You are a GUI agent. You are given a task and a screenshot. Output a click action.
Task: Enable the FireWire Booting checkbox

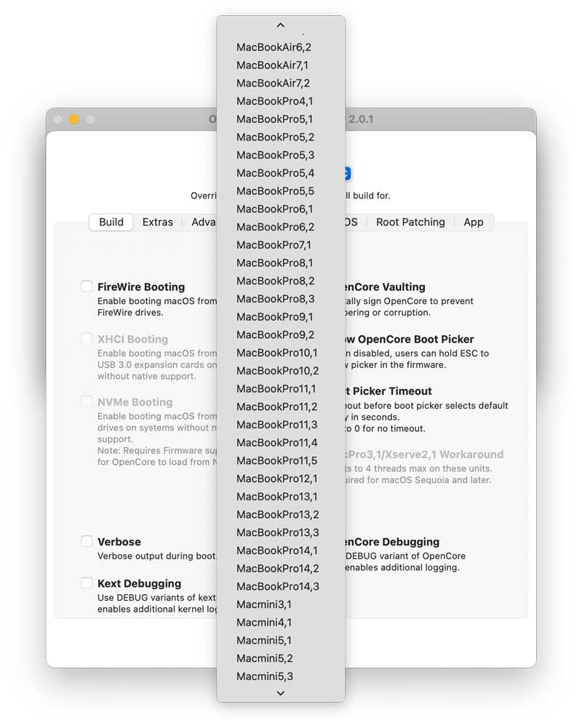(x=87, y=286)
